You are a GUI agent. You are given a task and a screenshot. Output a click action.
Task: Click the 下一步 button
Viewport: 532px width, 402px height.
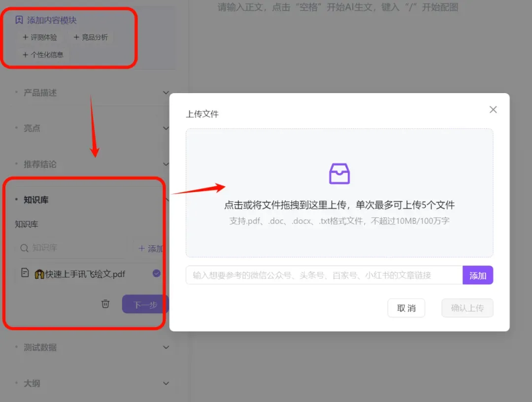145,304
